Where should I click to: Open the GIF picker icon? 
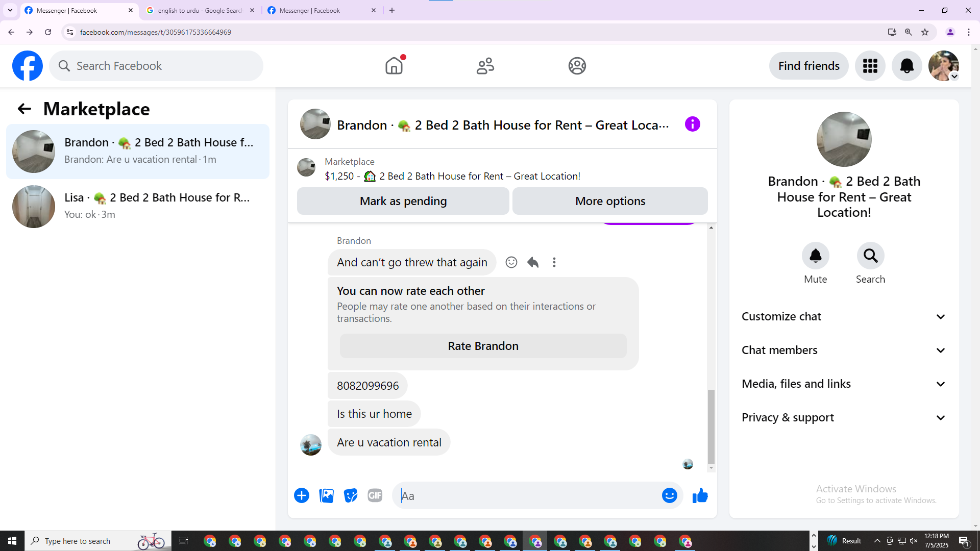coord(375,495)
